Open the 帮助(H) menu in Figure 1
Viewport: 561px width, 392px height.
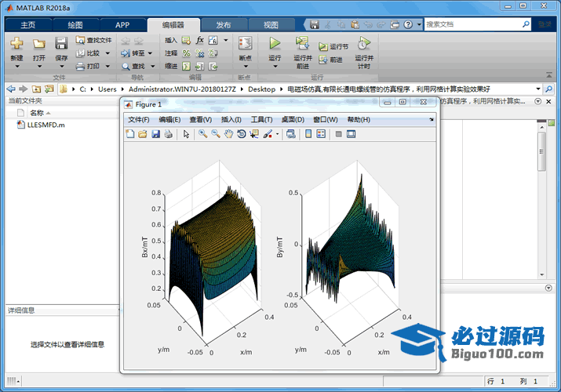point(359,119)
